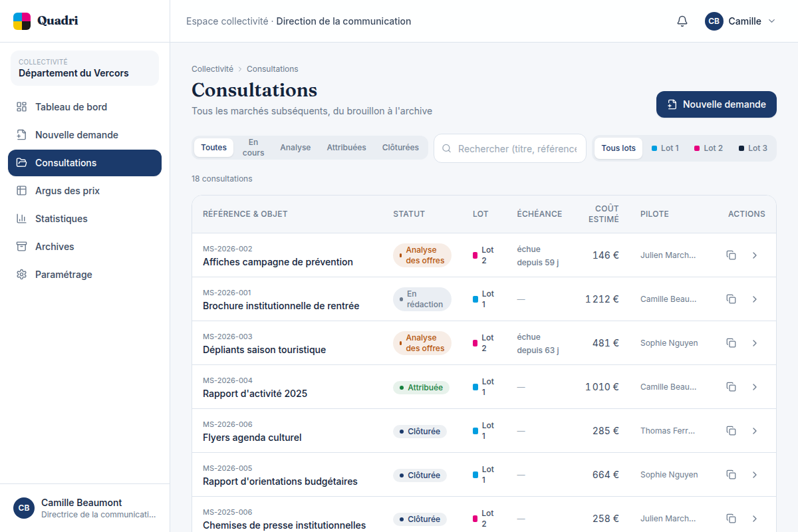Duplicate Rapport d'orientations budgétaires row
This screenshot has height=532, width=798.
tap(731, 475)
